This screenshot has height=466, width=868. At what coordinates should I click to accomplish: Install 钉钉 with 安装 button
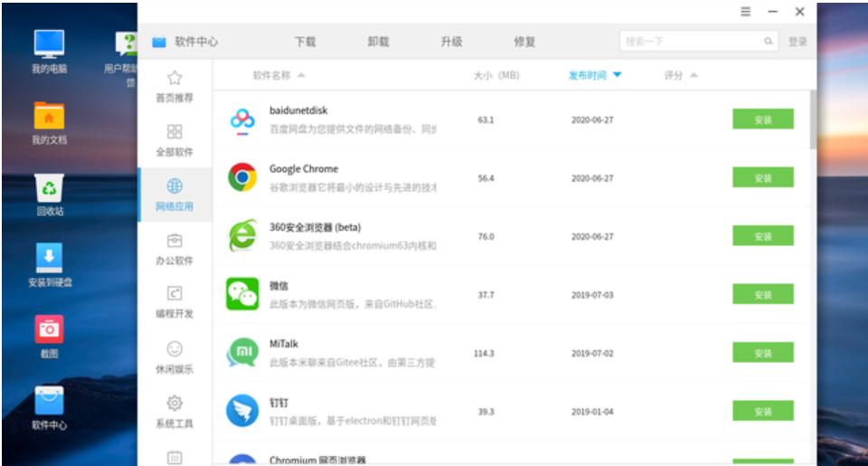(763, 411)
